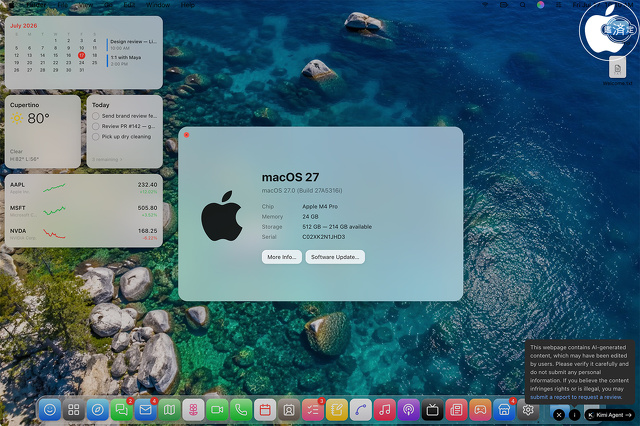
Task: Click "July 2026" calendar widget heading
Action: [x=24, y=26]
